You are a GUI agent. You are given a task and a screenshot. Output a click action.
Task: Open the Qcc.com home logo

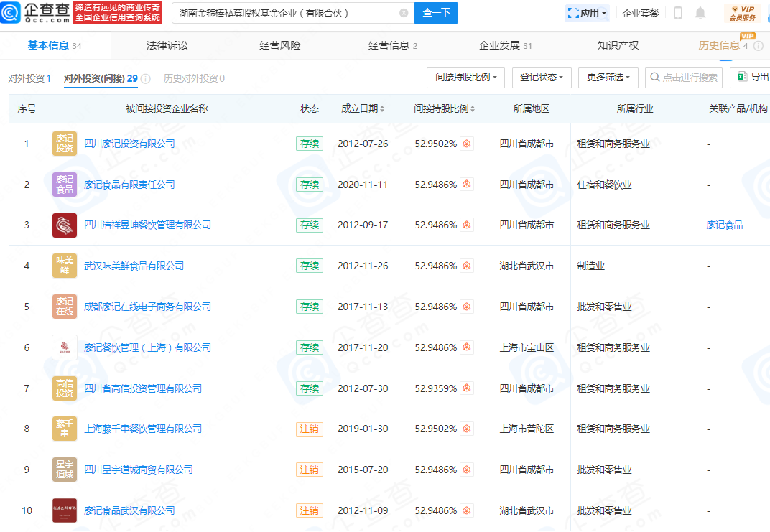(35, 12)
